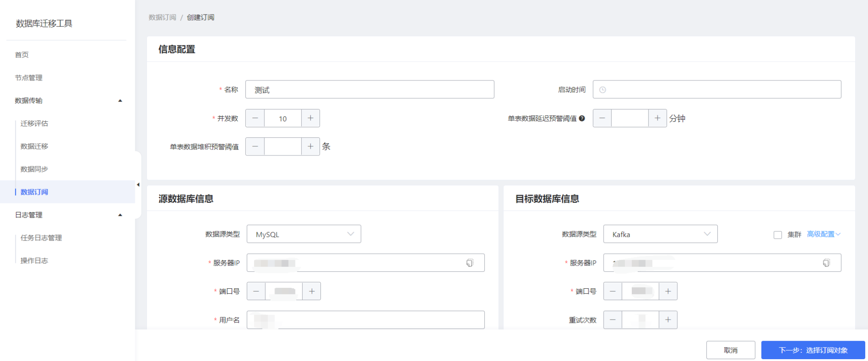The image size is (868, 361).
Task: Increase 单表数据延迟预警阈值 with plus button
Action: coord(657,118)
